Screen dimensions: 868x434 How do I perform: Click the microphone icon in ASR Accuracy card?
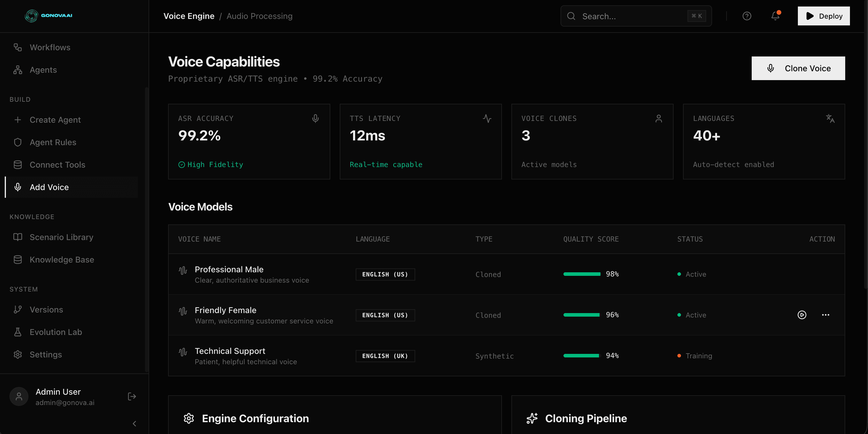(x=315, y=119)
